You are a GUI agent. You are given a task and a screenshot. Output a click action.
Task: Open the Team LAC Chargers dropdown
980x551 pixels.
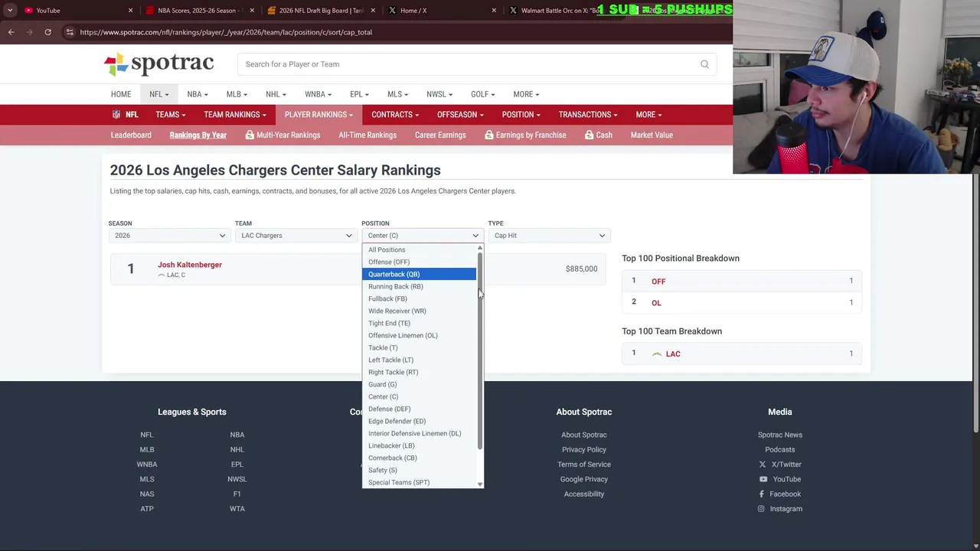pos(296,236)
